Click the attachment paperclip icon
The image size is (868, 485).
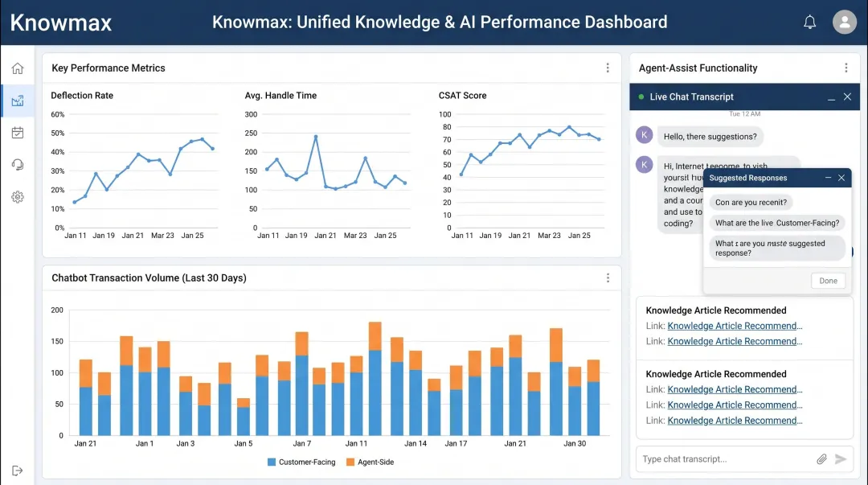[x=821, y=459]
